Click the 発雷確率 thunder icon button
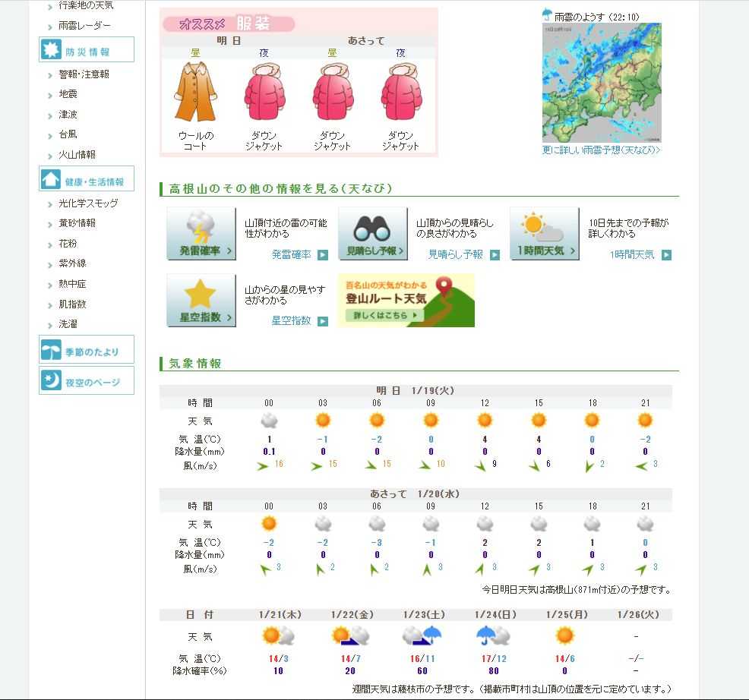Viewport: 749px width, 700px height. click(201, 234)
